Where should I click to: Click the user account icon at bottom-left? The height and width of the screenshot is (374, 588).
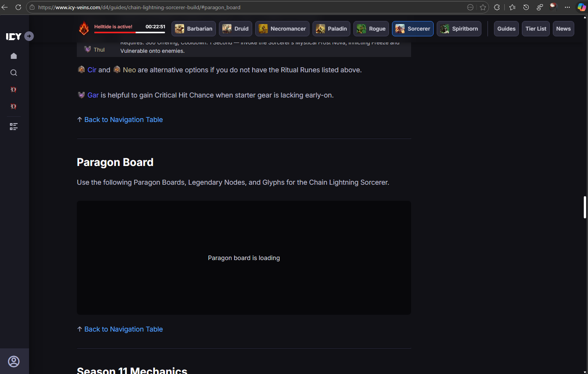point(14,361)
